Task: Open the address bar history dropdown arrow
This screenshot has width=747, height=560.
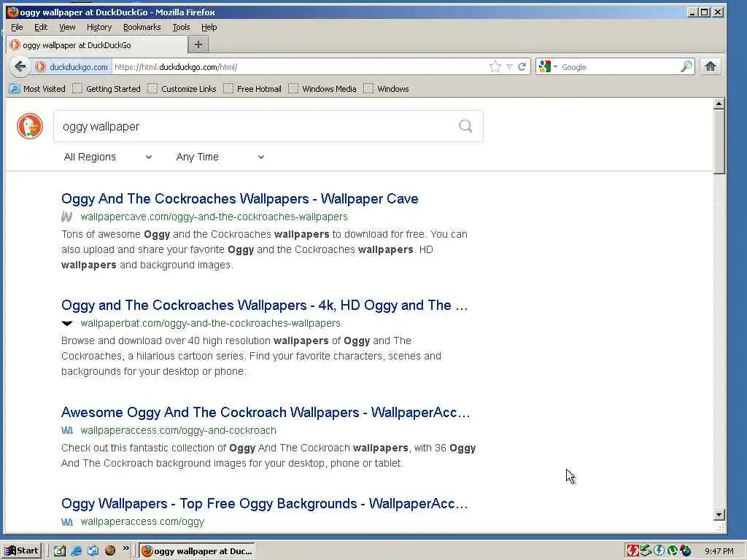Action: pos(509,66)
